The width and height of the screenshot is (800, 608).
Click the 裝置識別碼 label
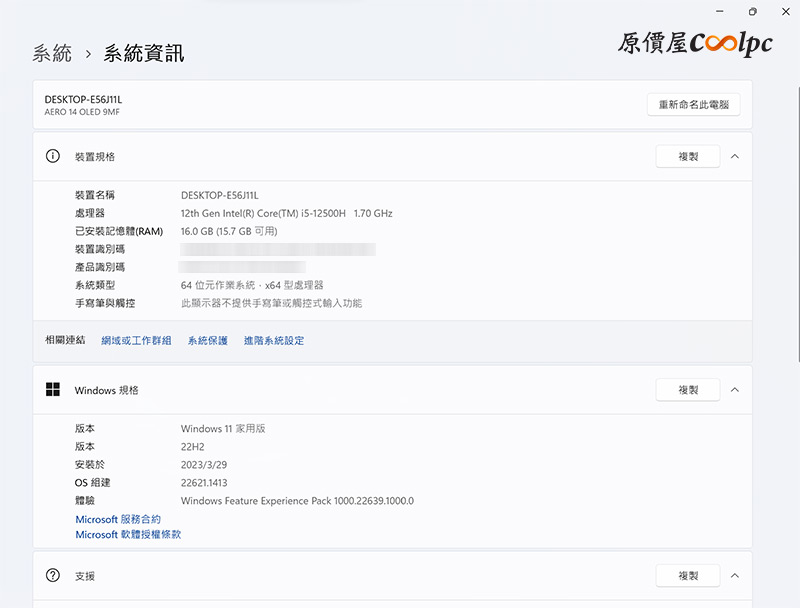click(100, 249)
